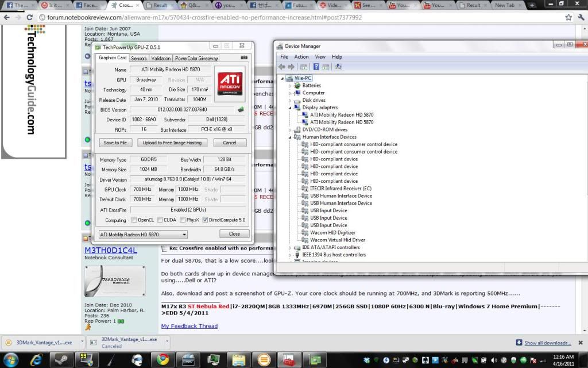Viewport: 588px width, 368px height.
Task: Reload the forum page
Action: pyautogui.click(x=30, y=17)
